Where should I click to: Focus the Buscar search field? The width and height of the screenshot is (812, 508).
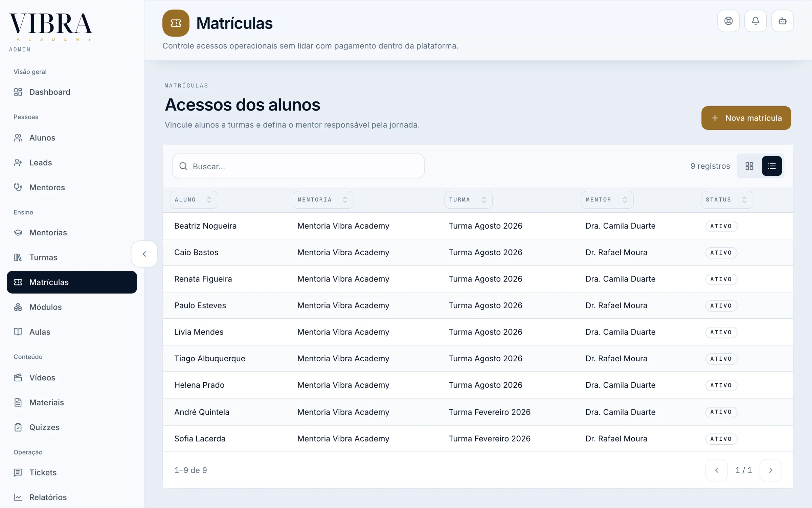(x=298, y=166)
